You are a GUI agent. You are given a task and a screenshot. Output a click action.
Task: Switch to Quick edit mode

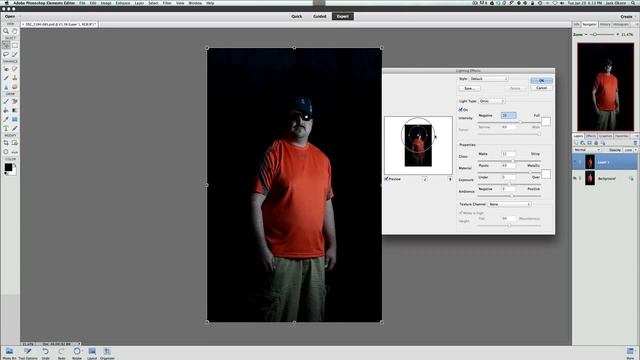click(297, 16)
